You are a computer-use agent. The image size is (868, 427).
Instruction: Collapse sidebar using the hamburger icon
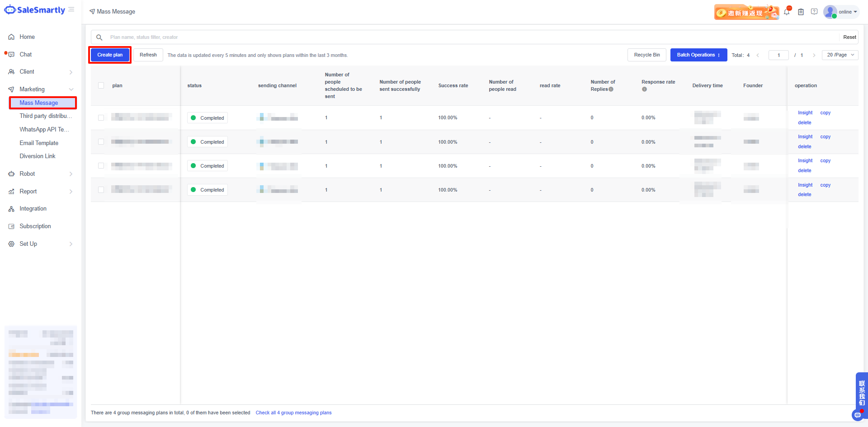(71, 9)
